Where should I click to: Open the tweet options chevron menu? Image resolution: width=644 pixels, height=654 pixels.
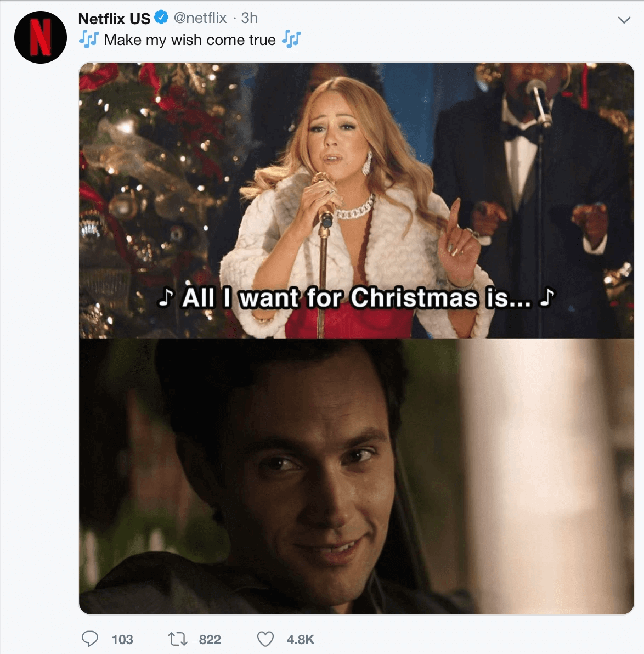[624, 20]
